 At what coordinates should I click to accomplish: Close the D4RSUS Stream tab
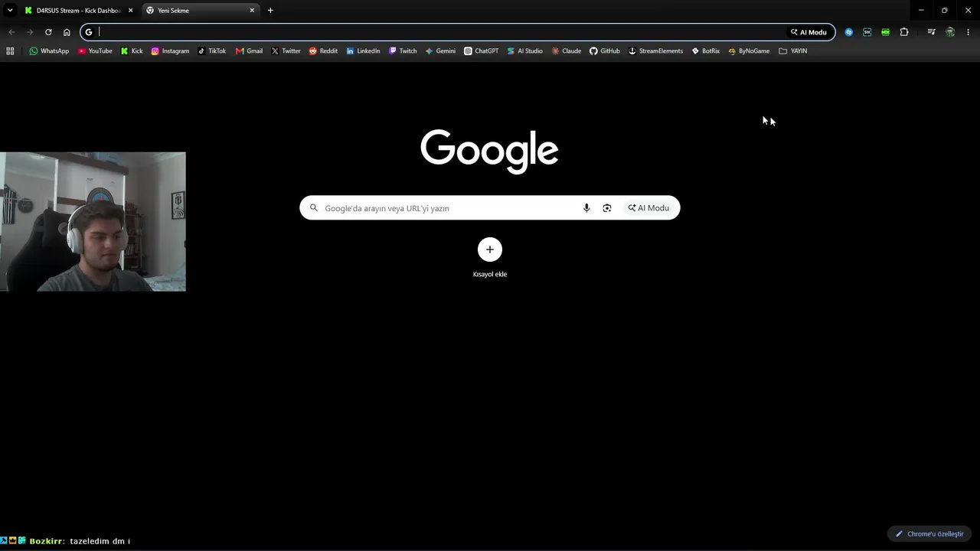130,11
